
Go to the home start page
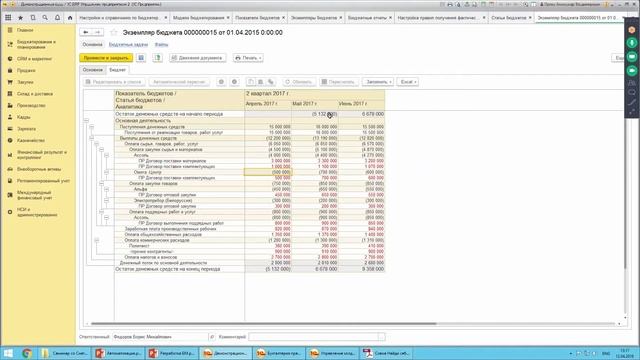click(70, 18)
